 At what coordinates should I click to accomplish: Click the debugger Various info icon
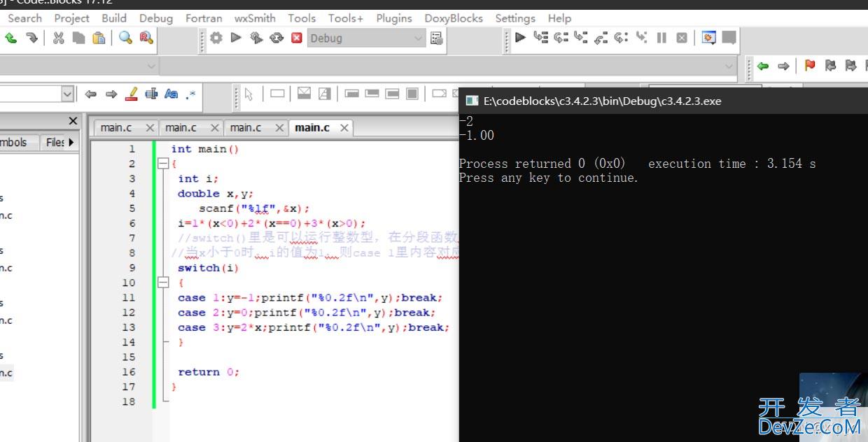(729, 38)
